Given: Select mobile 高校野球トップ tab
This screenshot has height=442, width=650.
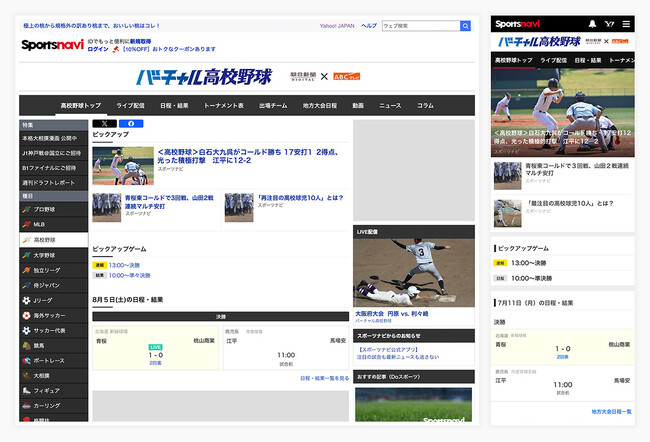Looking at the screenshot, I should coord(514,61).
